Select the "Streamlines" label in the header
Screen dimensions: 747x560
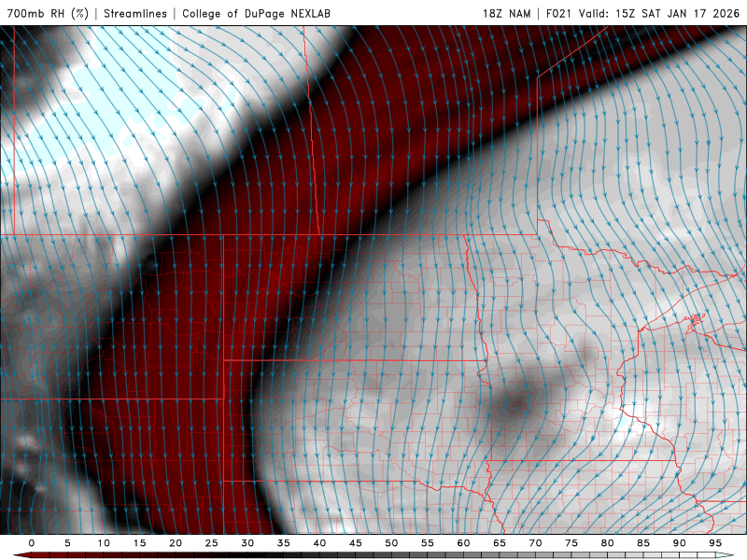click(x=135, y=13)
